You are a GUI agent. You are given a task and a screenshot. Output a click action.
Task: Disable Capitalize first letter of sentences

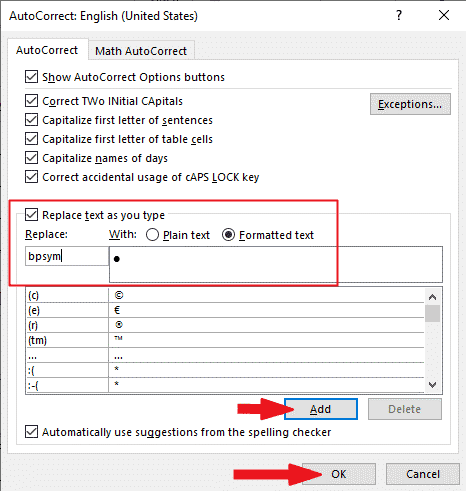tap(32, 120)
